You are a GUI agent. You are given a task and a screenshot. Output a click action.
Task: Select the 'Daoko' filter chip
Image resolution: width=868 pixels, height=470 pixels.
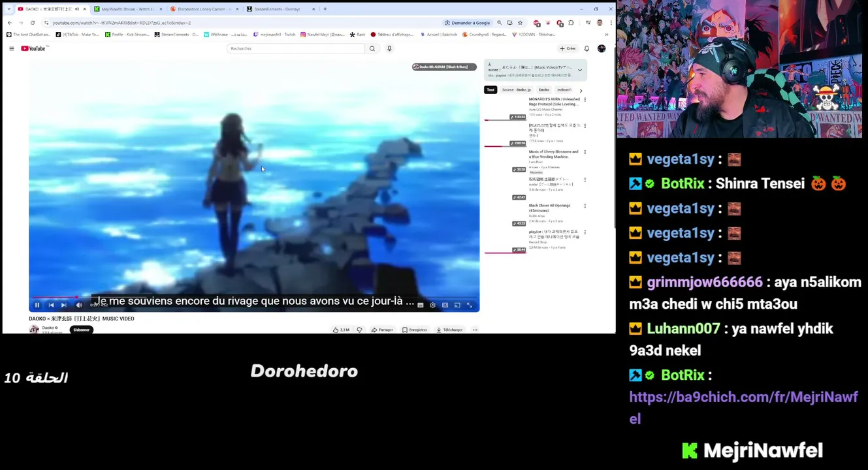[x=544, y=89]
